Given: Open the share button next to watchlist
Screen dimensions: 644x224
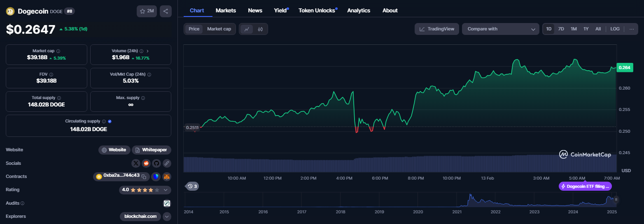Looking at the screenshot, I should (x=166, y=11).
